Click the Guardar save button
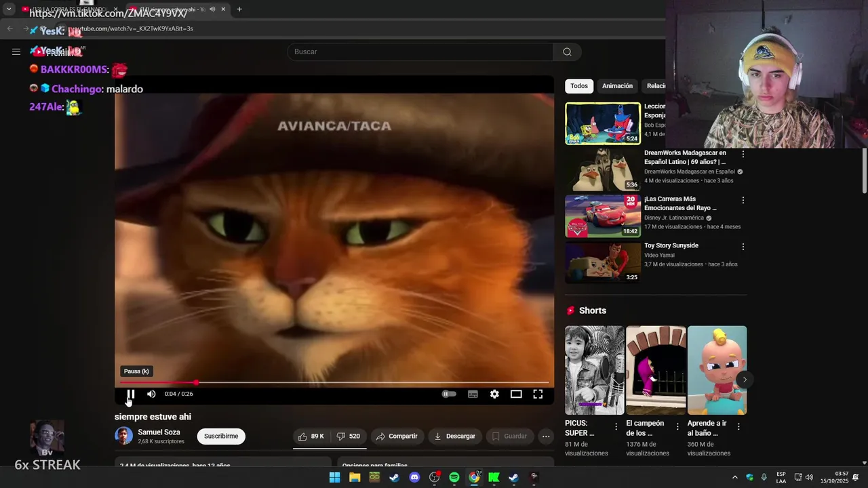Viewport: 868px width, 488px height. pyautogui.click(x=509, y=436)
